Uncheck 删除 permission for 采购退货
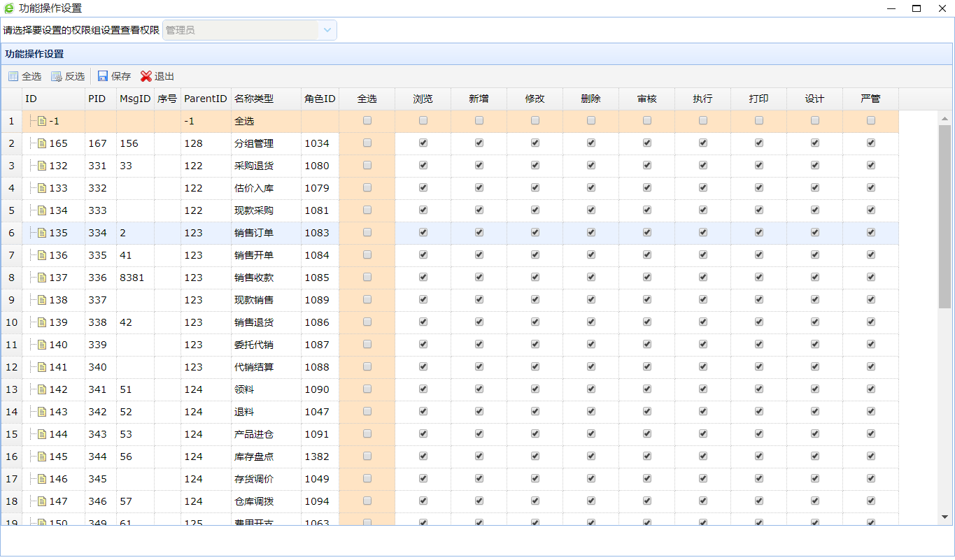Image resolution: width=955 pixels, height=560 pixels. [x=591, y=165]
